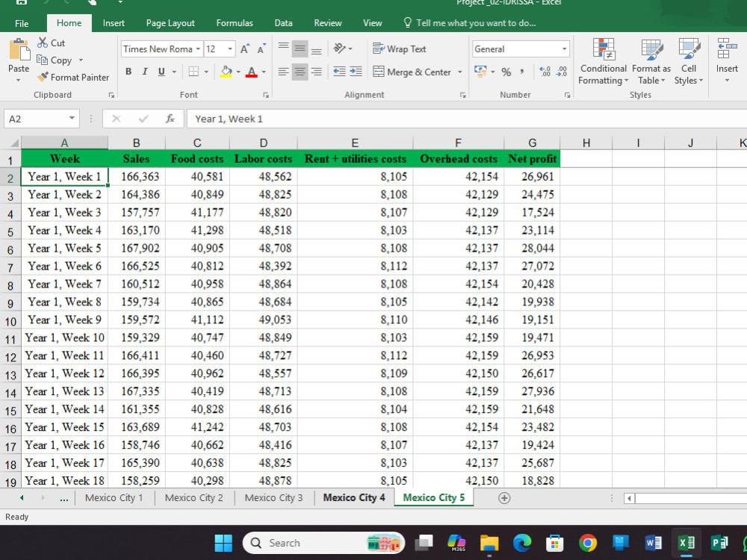Apply fill color bucket icon
Screen dimensions: 747x560
coord(226,72)
